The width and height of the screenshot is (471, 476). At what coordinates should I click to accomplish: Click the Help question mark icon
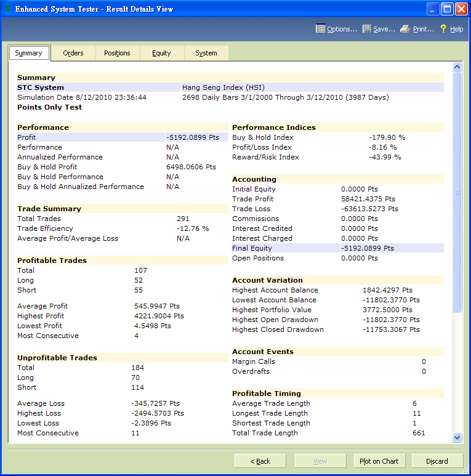click(443, 29)
